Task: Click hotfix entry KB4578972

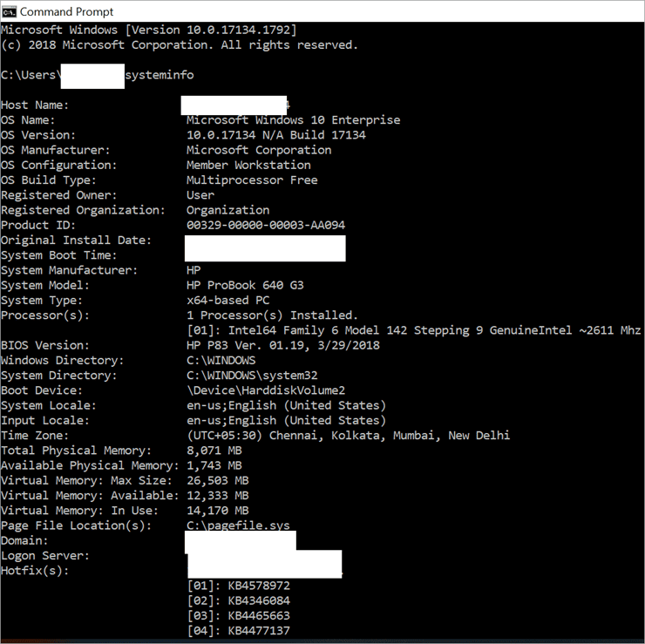Action: 239,586
